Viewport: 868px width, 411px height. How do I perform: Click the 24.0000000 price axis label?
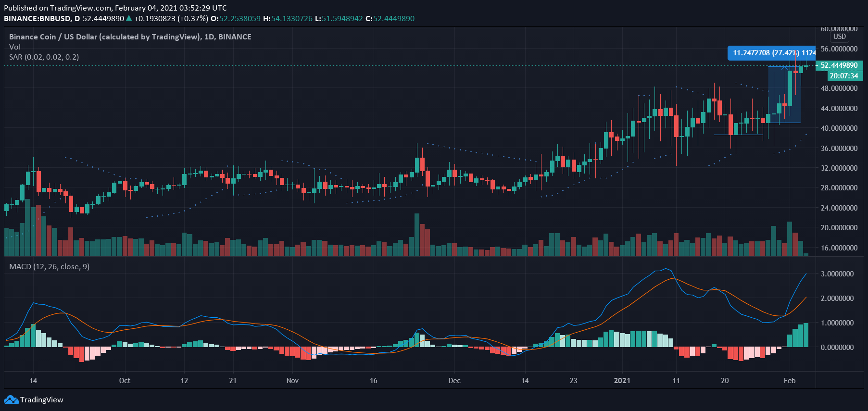839,208
